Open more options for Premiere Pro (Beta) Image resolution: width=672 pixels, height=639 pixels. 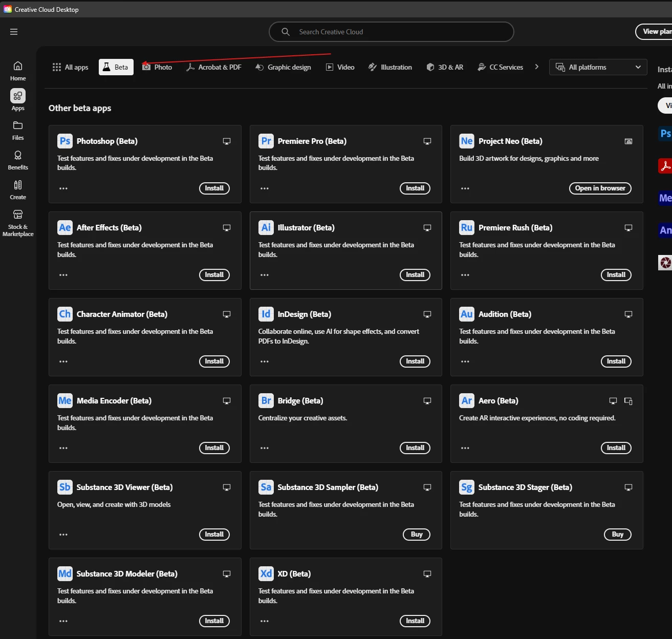coord(265,188)
